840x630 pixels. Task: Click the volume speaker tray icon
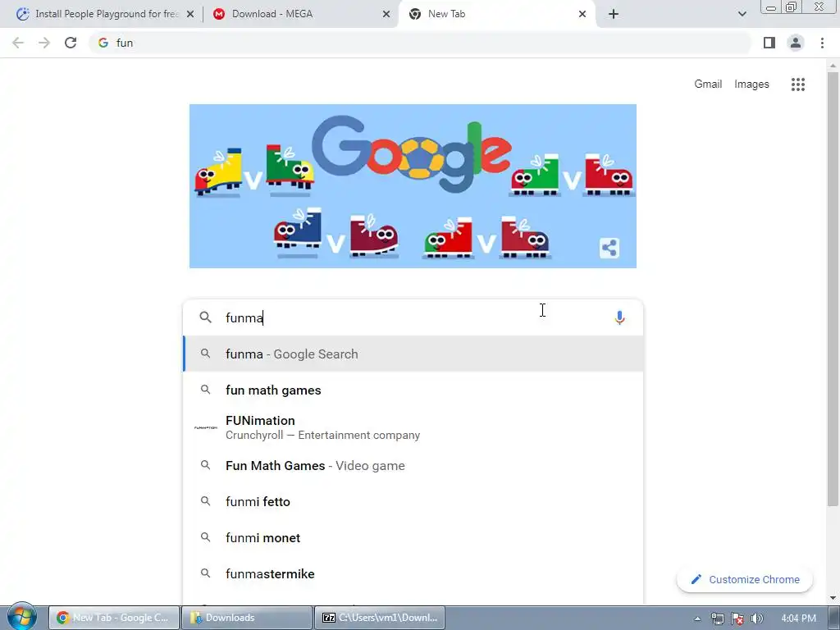(756, 619)
